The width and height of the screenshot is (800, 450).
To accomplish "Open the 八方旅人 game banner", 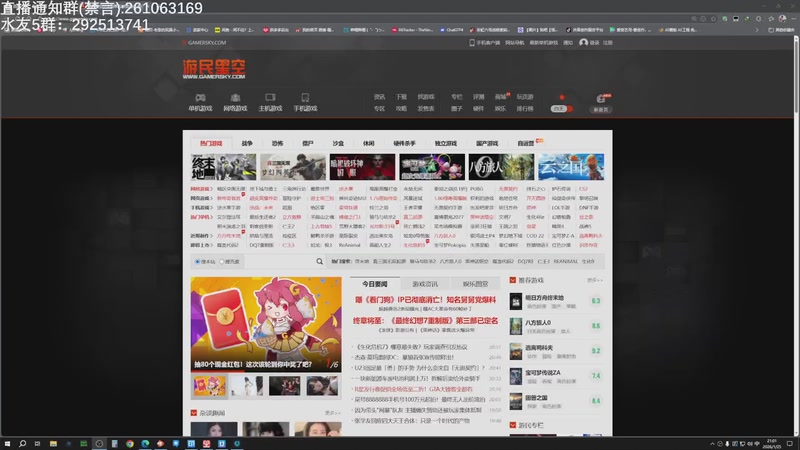I will coord(501,167).
